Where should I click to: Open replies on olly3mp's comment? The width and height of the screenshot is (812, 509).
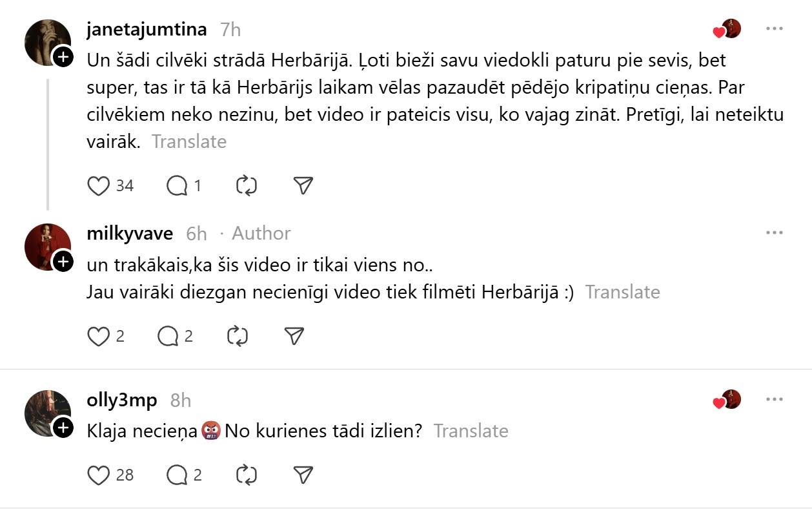point(176,475)
